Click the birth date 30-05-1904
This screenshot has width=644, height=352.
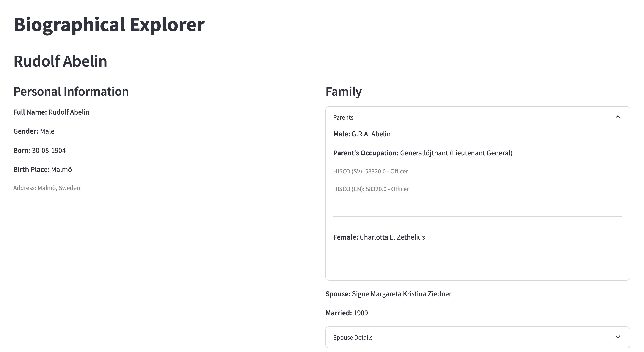point(49,151)
